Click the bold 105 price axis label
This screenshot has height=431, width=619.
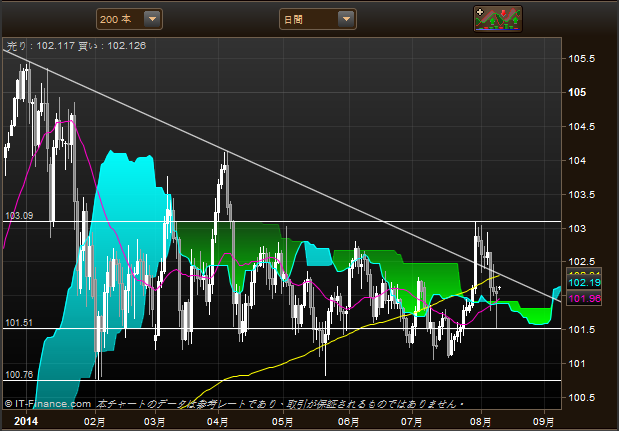[x=577, y=92]
